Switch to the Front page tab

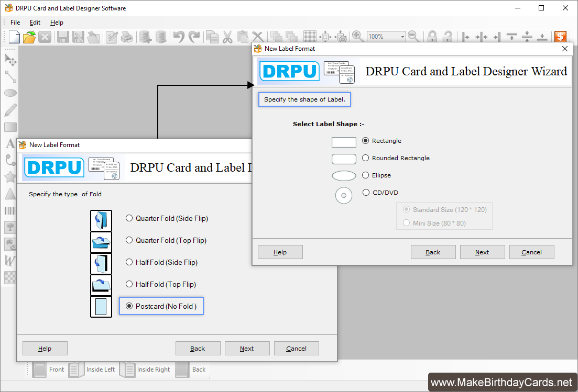coord(48,369)
